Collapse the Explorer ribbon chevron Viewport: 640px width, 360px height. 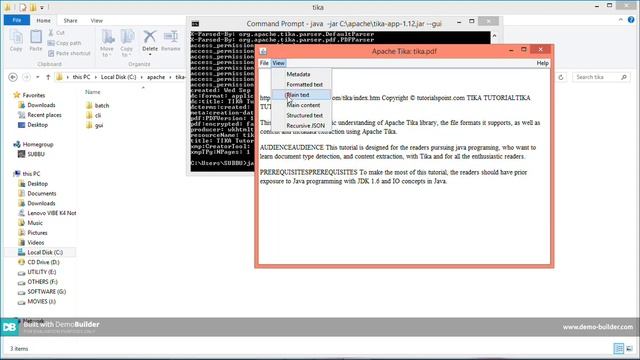click(621, 20)
